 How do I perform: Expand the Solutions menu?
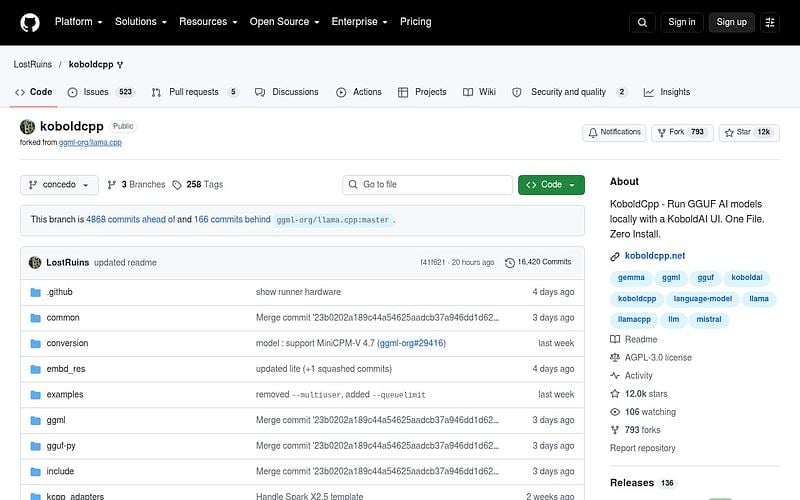pos(141,22)
